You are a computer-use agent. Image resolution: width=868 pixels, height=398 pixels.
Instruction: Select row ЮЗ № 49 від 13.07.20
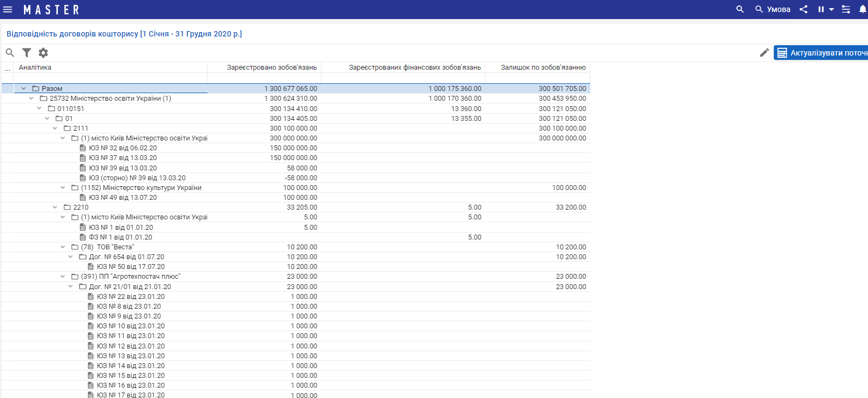(x=123, y=198)
